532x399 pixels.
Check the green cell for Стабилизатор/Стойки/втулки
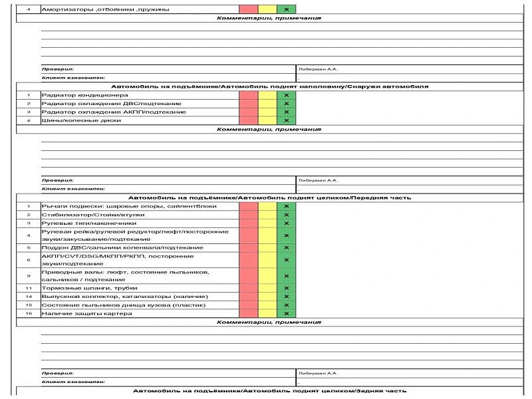pos(286,215)
